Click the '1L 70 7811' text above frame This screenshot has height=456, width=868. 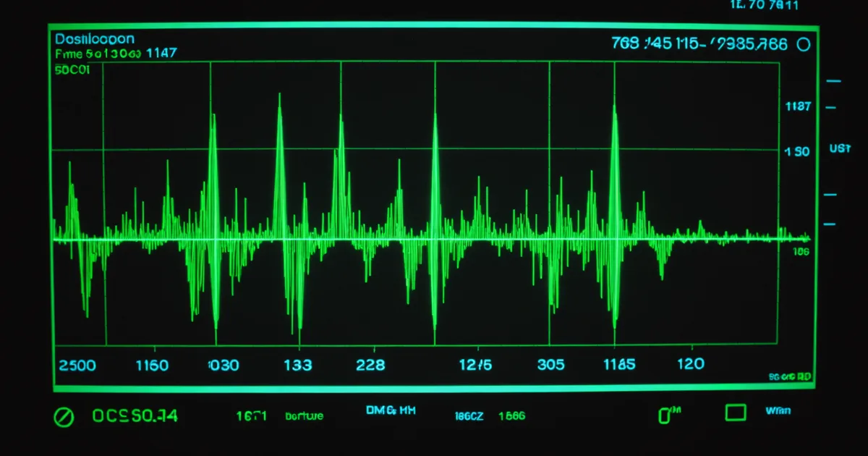764,4
